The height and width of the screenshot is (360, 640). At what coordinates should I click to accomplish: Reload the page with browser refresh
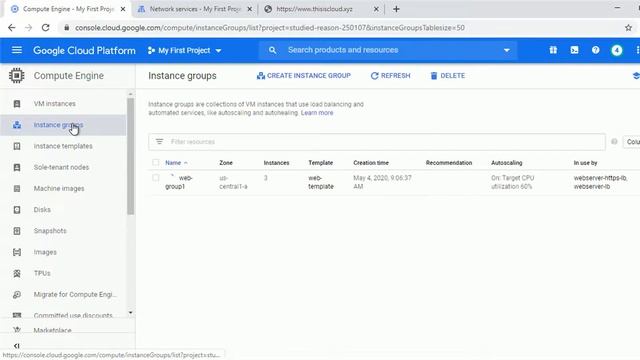point(45,28)
